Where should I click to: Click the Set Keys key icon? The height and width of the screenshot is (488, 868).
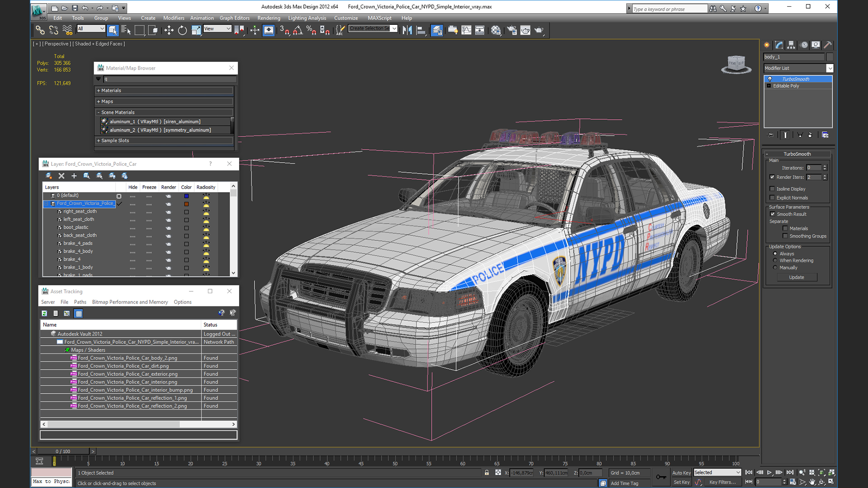pyautogui.click(x=661, y=477)
